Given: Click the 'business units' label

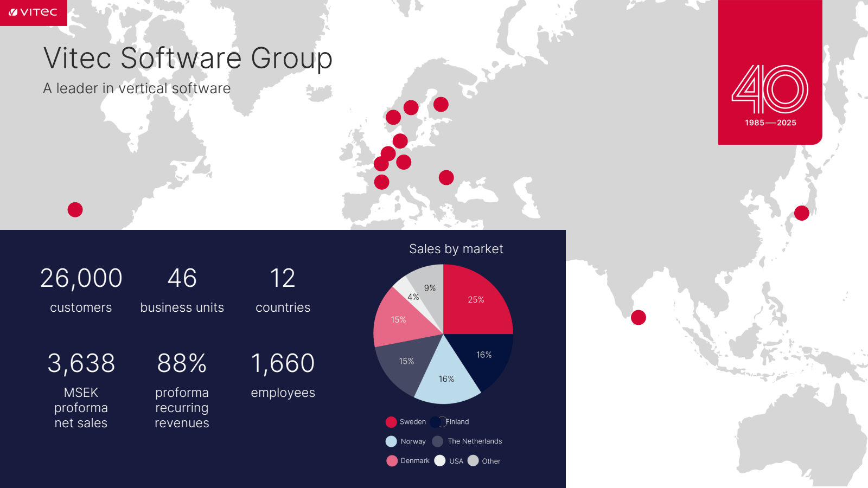Looking at the screenshot, I should [182, 307].
